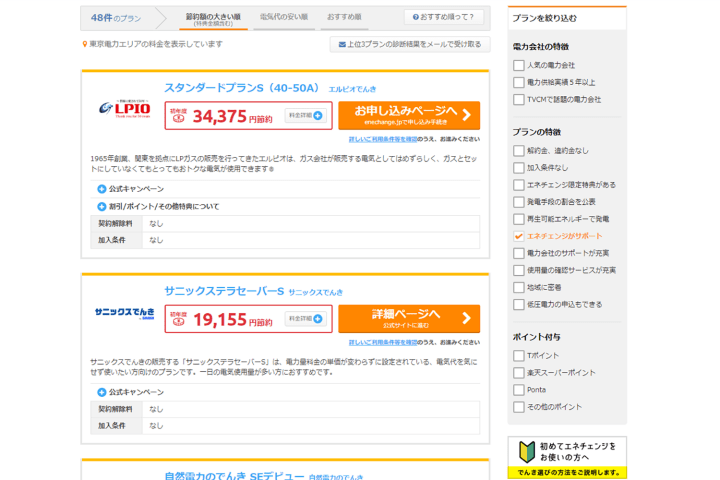Click the question mark icon beside おすすめ順って？
The width and height of the screenshot is (720, 480).
pos(416,17)
